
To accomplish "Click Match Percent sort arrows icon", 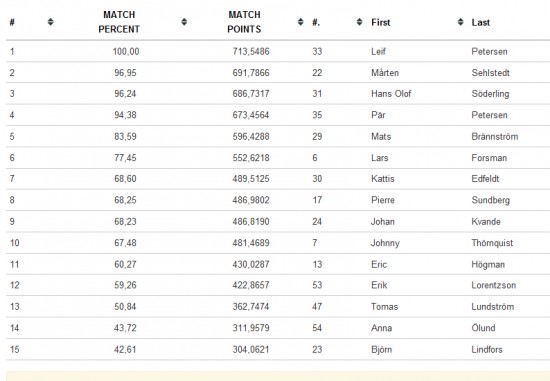I will (184, 22).
